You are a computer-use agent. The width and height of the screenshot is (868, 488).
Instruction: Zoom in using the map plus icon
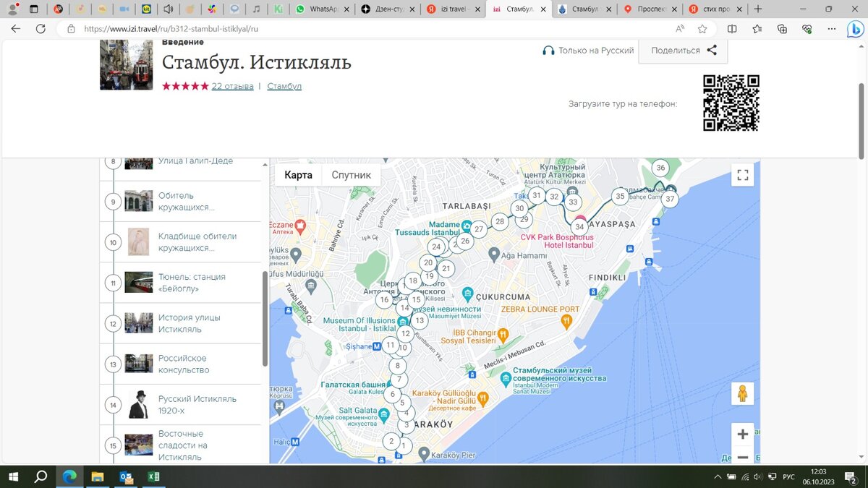click(742, 434)
